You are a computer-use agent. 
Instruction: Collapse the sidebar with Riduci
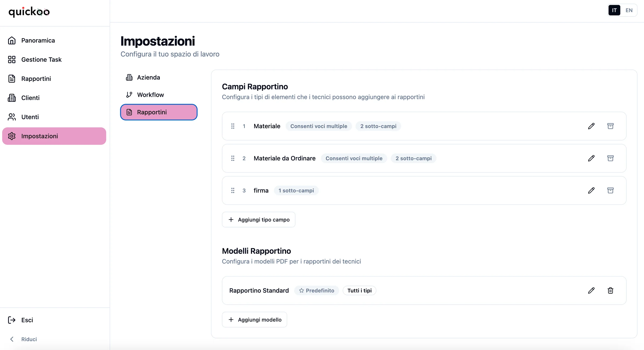pyautogui.click(x=54, y=339)
